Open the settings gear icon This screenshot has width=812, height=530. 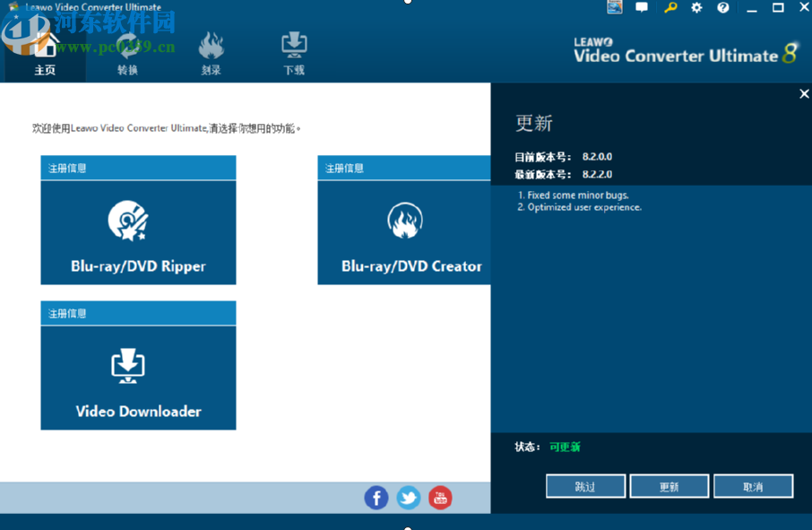coord(696,7)
